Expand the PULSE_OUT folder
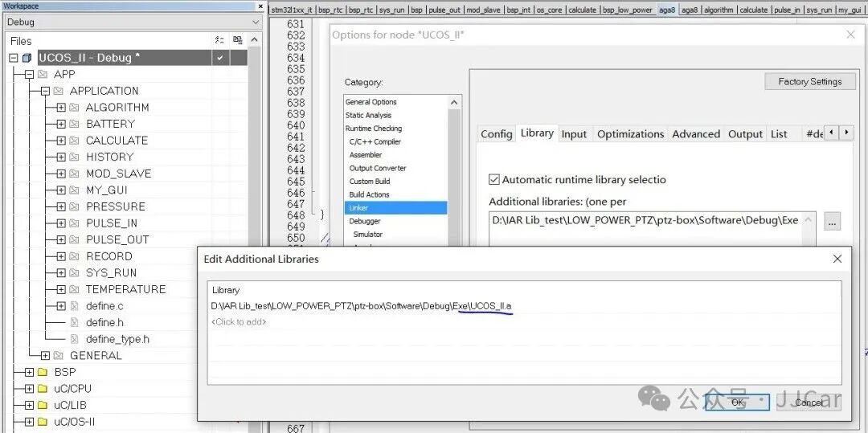This screenshot has height=433, width=868. pos(61,240)
